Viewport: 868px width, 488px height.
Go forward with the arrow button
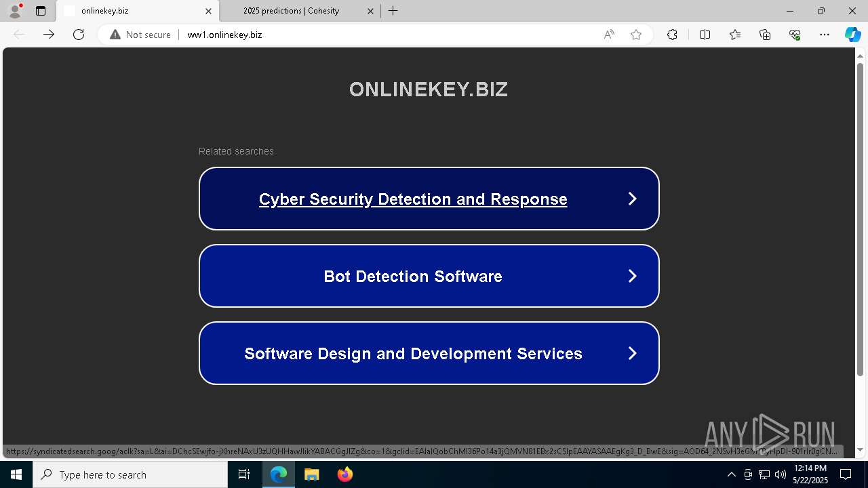tap(49, 35)
